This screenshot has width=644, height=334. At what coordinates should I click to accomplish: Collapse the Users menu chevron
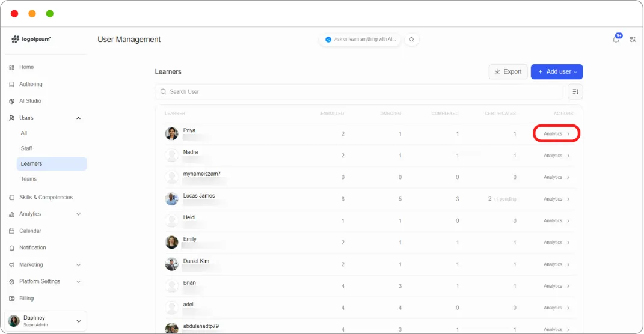(78, 118)
